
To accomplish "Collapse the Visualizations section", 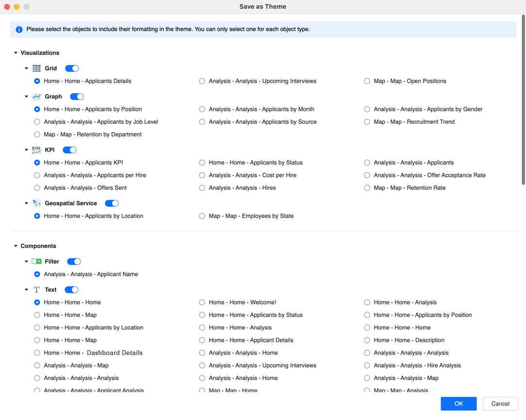I will click(x=16, y=53).
